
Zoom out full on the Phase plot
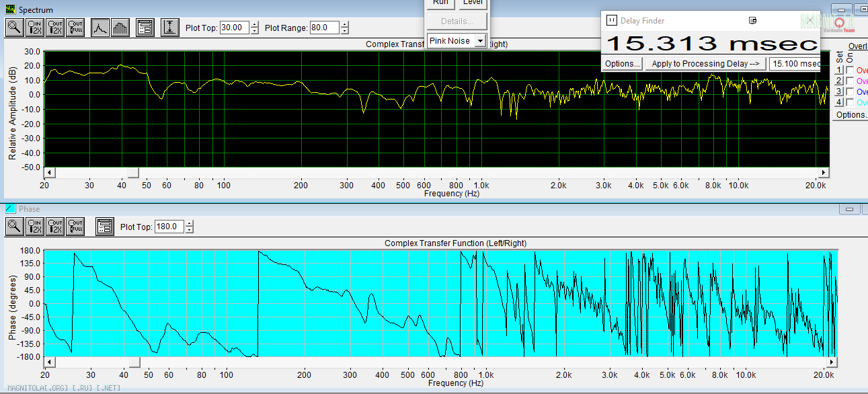[76, 226]
